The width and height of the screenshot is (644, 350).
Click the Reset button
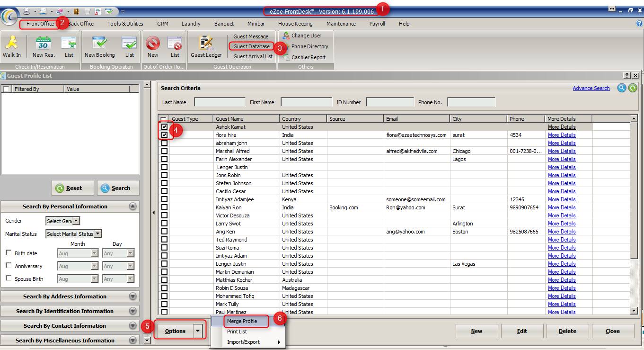point(72,188)
